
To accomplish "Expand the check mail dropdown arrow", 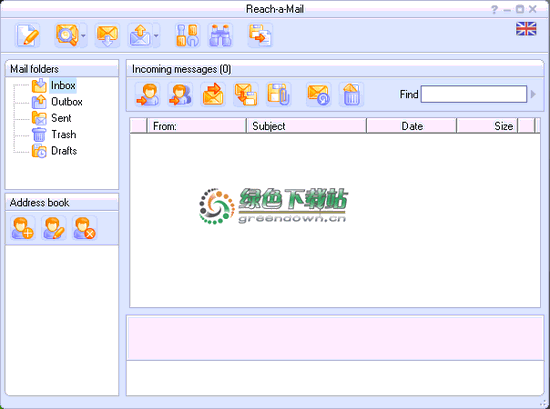I will (83, 35).
